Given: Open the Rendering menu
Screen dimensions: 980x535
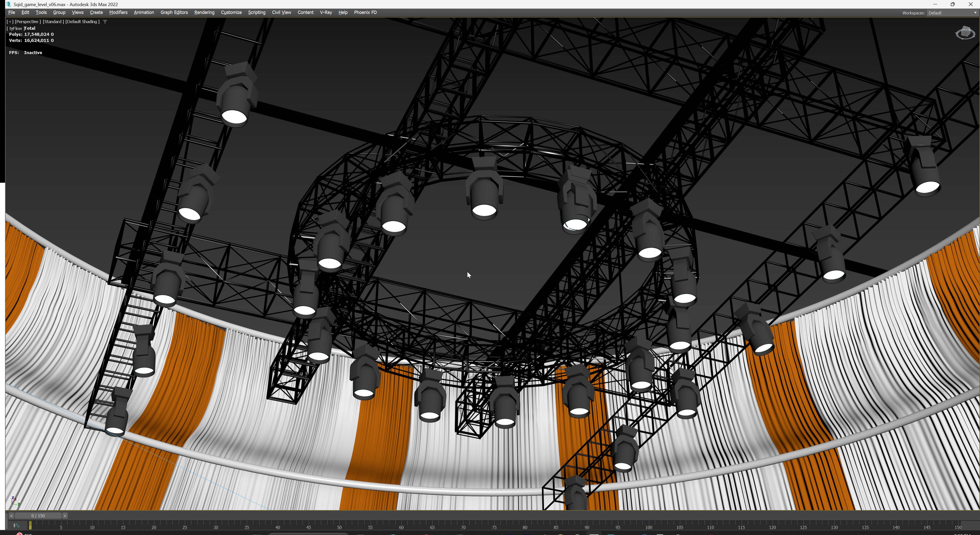Looking at the screenshot, I should (x=204, y=12).
